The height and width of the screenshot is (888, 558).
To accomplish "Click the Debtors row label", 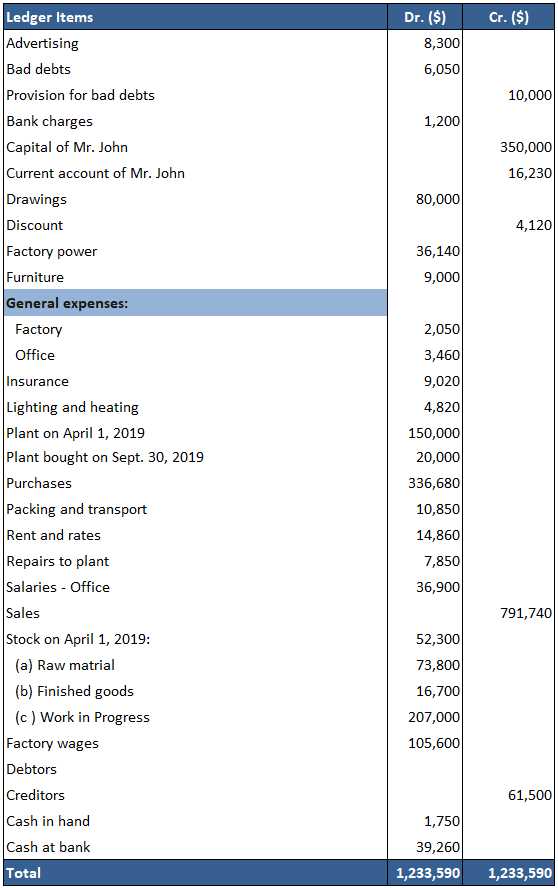I will tap(31, 770).
